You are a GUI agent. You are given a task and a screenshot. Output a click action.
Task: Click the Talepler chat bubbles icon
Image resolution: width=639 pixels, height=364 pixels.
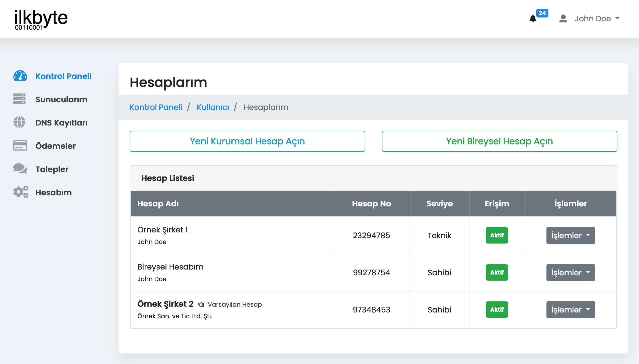coord(20,169)
